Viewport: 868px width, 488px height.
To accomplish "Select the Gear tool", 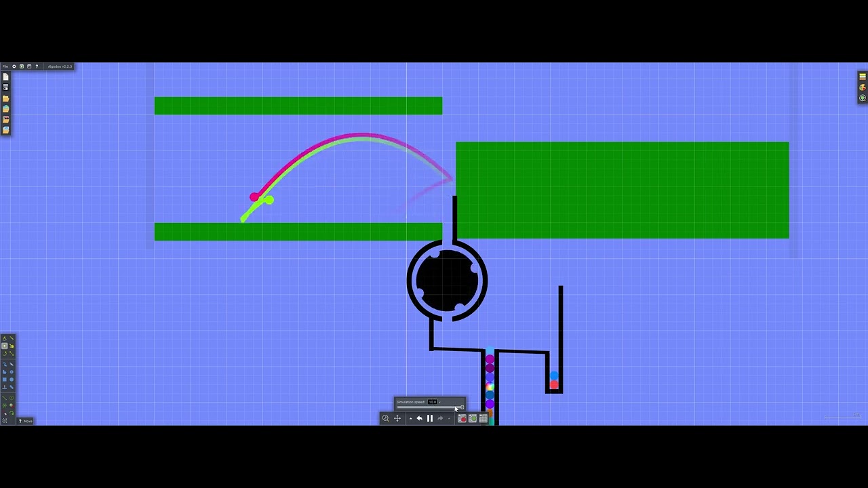I will pos(12,371).
